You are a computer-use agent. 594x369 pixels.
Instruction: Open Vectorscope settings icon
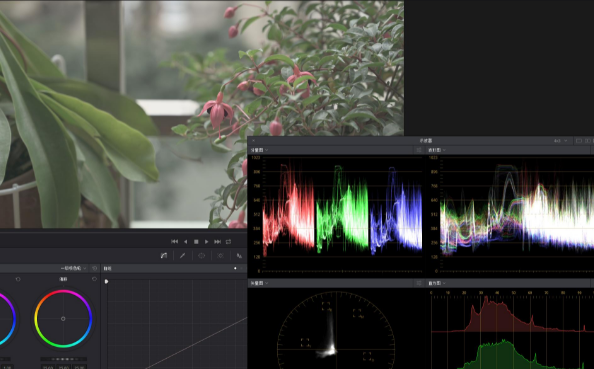coord(419,283)
